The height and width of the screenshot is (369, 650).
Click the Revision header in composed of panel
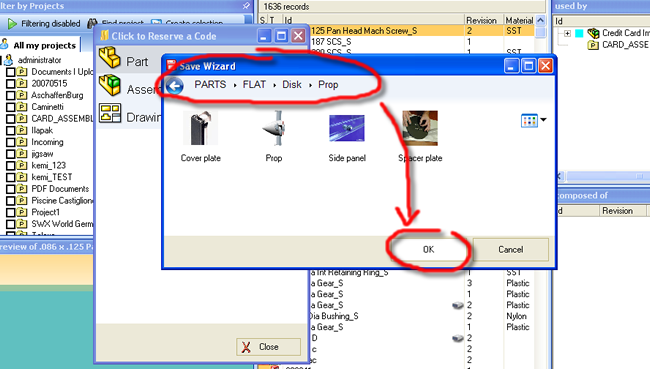(622, 211)
